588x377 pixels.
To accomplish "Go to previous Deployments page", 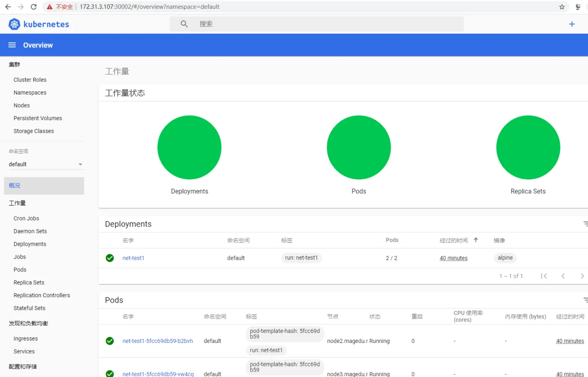I will pyautogui.click(x=563, y=276).
